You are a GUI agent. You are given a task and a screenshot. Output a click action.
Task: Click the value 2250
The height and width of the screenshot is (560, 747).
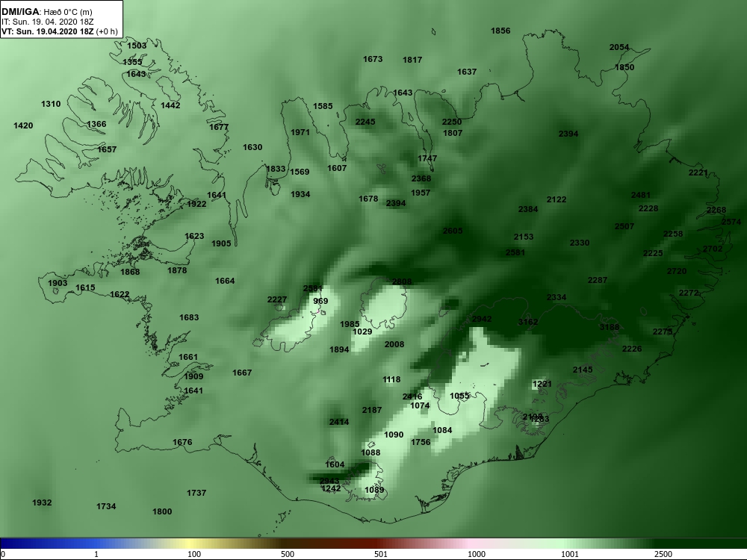point(452,122)
